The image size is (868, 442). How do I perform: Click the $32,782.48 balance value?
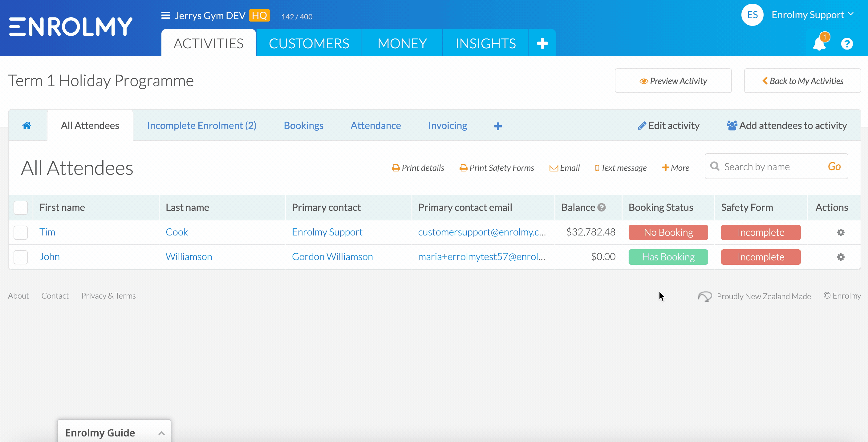click(x=591, y=232)
